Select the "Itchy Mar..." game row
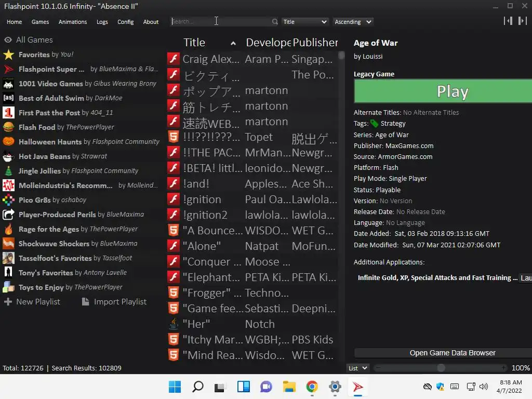 (252, 340)
